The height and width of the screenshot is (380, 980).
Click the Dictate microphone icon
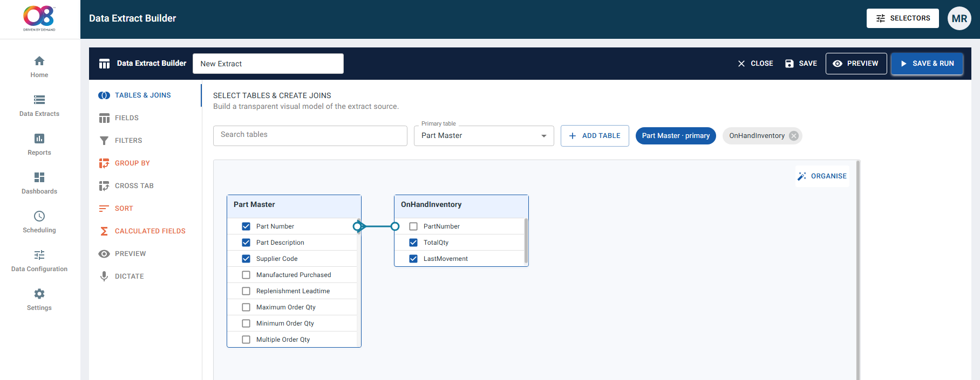click(x=104, y=277)
